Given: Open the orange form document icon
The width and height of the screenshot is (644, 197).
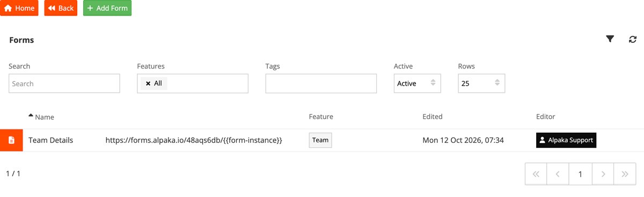Looking at the screenshot, I should tap(11, 140).
